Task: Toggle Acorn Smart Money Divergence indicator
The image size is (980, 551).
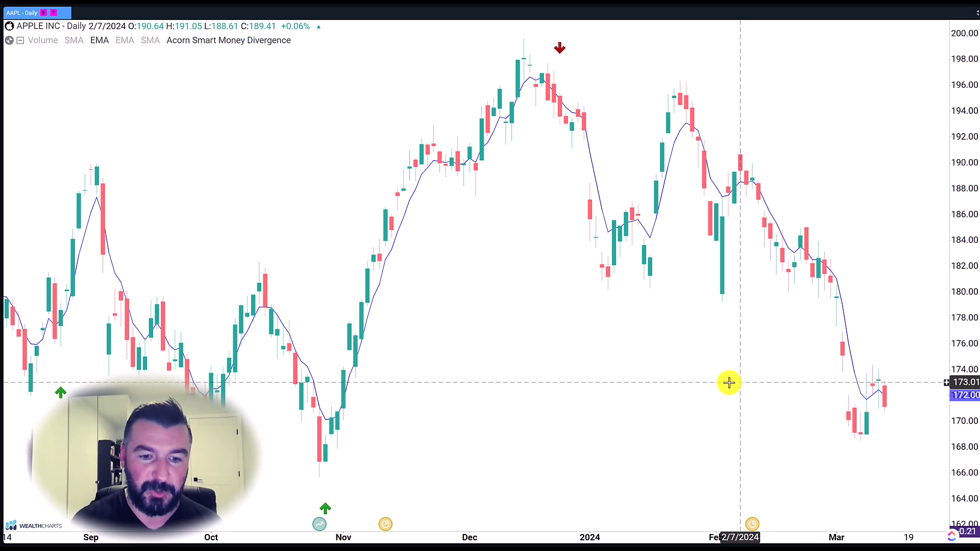Action: click(x=229, y=40)
